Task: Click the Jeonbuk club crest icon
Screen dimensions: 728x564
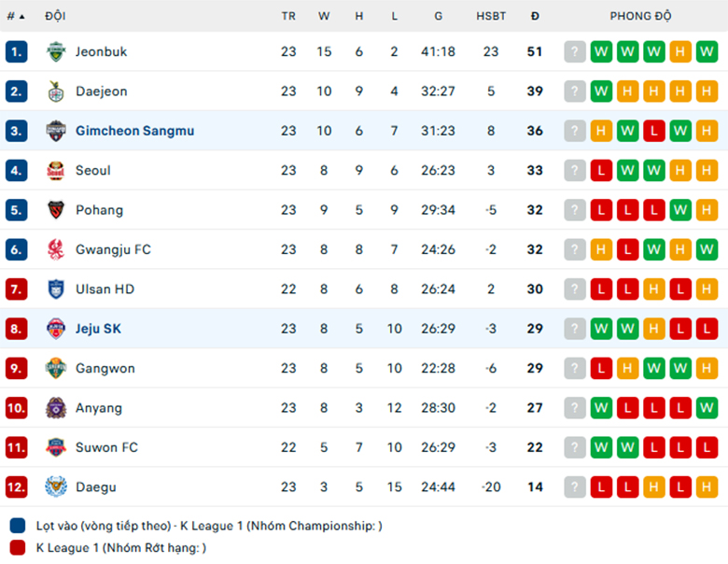Action: tap(56, 51)
